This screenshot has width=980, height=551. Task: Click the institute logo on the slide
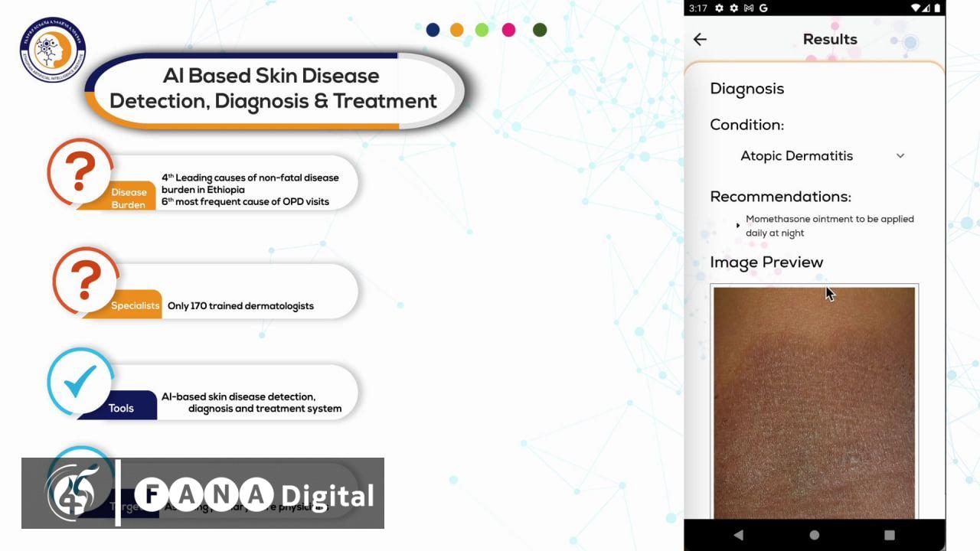53,50
